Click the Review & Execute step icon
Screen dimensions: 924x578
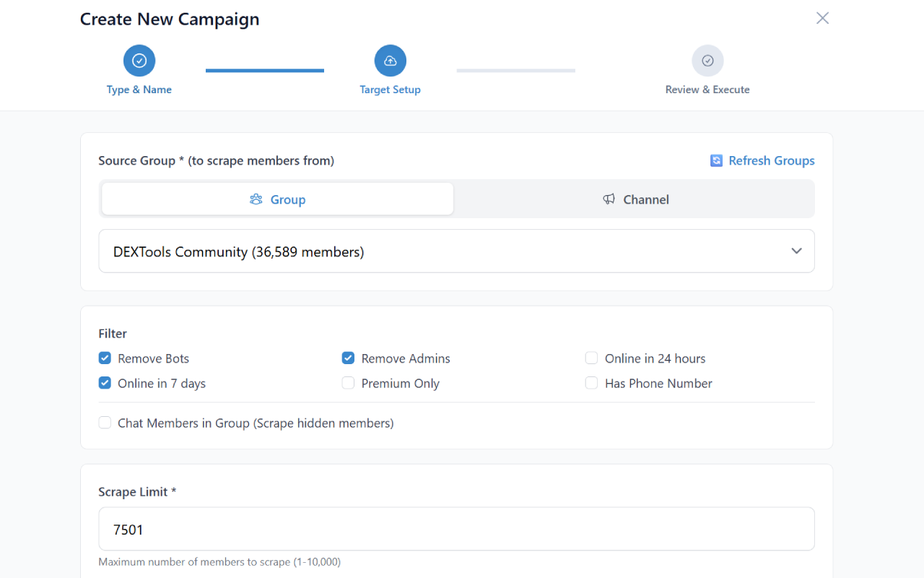point(707,61)
